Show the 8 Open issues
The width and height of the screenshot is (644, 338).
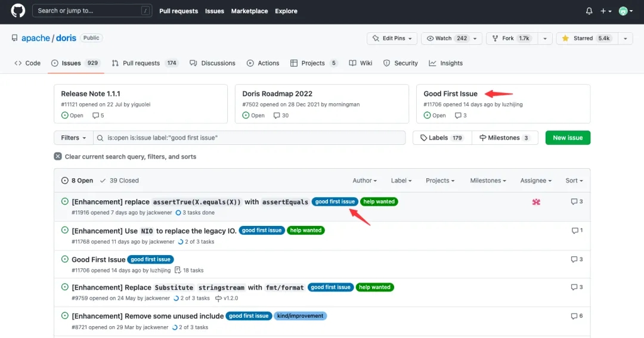click(77, 180)
